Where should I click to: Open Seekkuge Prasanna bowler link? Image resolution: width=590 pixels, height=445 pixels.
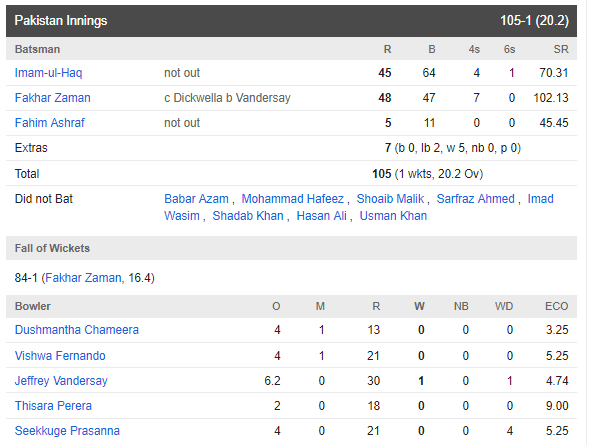coord(67,431)
